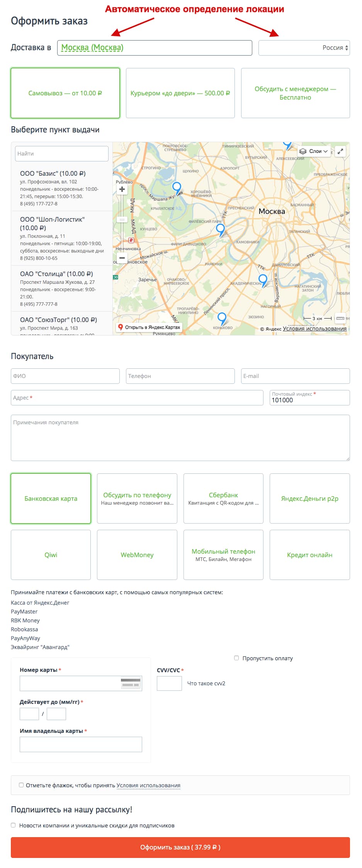Open the Россия country dropdown

(x=304, y=48)
